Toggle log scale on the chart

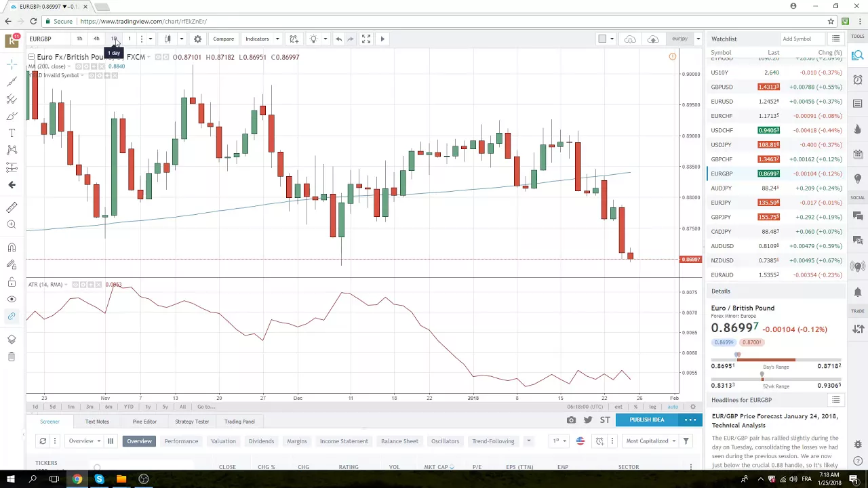(652, 407)
